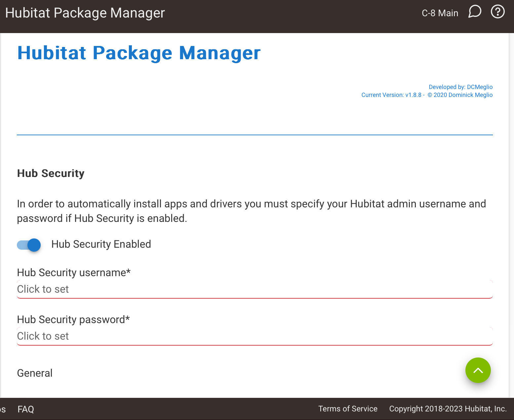Click the Hub Security Enabled label text
The height and width of the screenshot is (420, 514).
(101, 244)
